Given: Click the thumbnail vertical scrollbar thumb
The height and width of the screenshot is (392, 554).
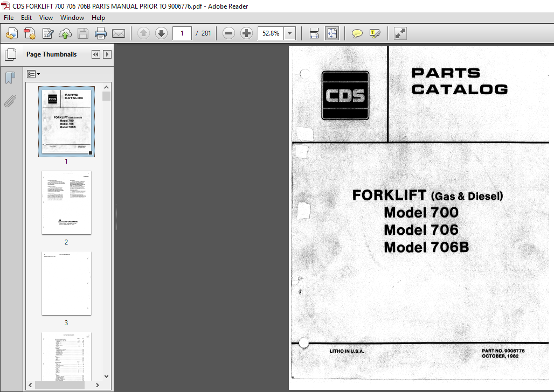Looking at the screenshot, I should pos(106,96).
